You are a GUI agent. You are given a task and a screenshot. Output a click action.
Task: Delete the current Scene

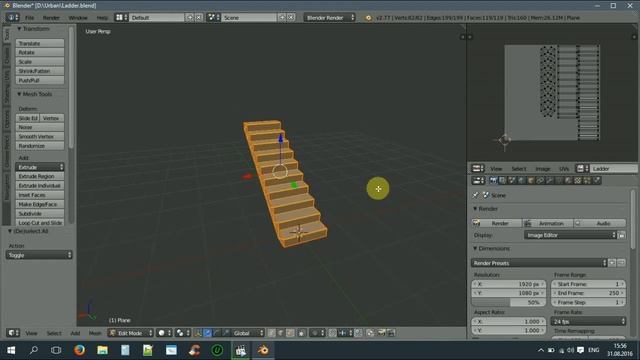click(291, 18)
